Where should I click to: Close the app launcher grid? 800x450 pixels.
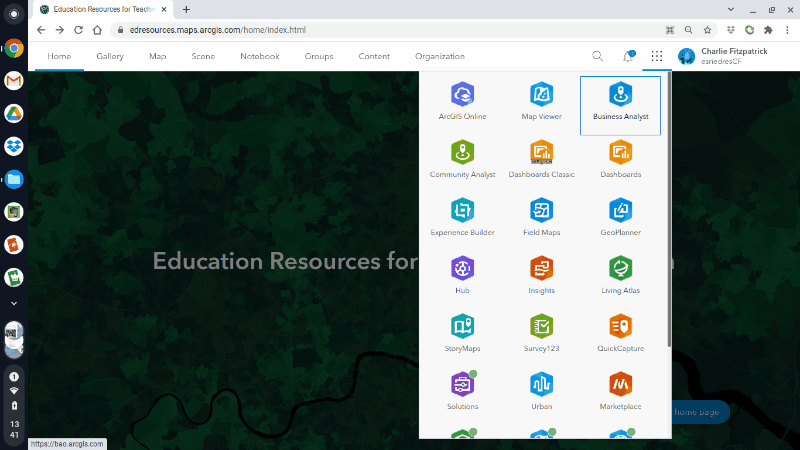click(657, 56)
